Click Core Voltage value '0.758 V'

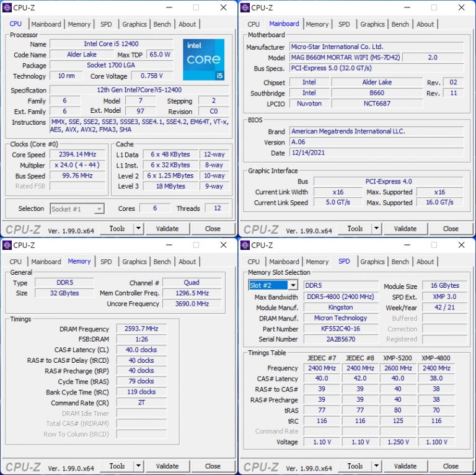(x=152, y=76)
